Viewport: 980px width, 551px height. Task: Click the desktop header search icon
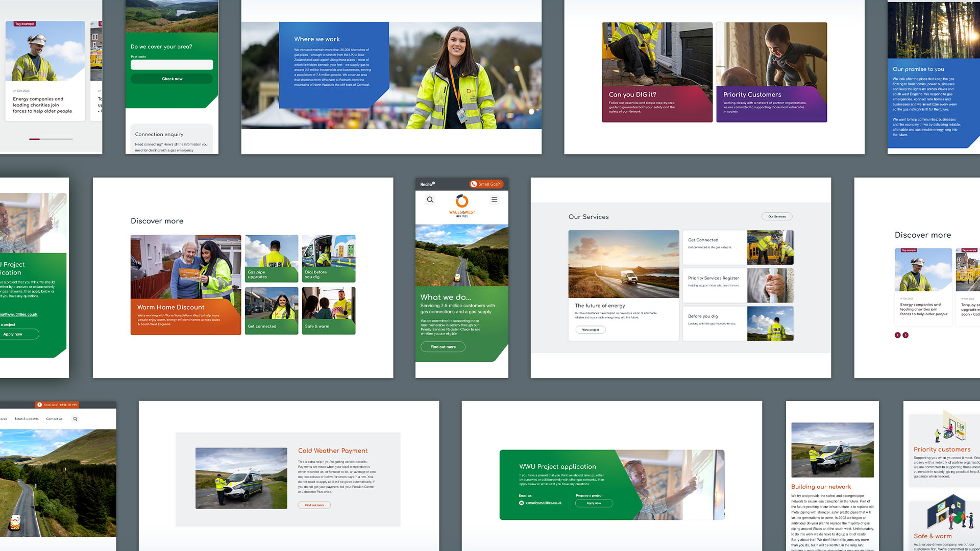click(75, 419)
